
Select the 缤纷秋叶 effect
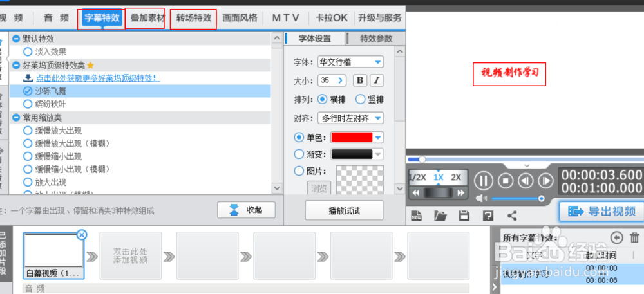(28, 104)
